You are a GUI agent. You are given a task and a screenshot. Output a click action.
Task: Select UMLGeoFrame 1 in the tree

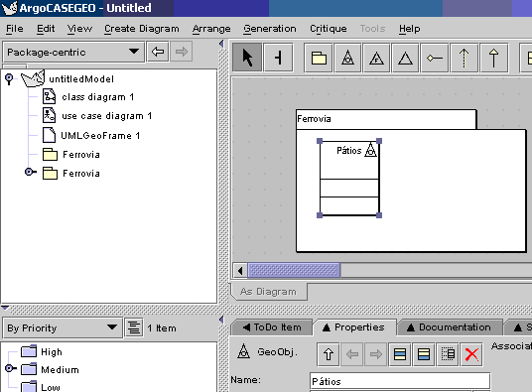pyautogui.click(x=91, y=136)
